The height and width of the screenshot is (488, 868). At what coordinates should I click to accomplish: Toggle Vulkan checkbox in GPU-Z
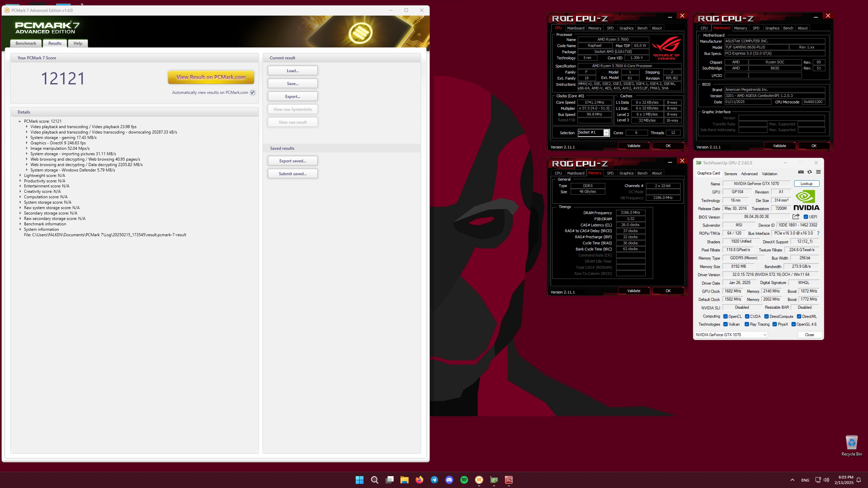(x=726, y=324)
